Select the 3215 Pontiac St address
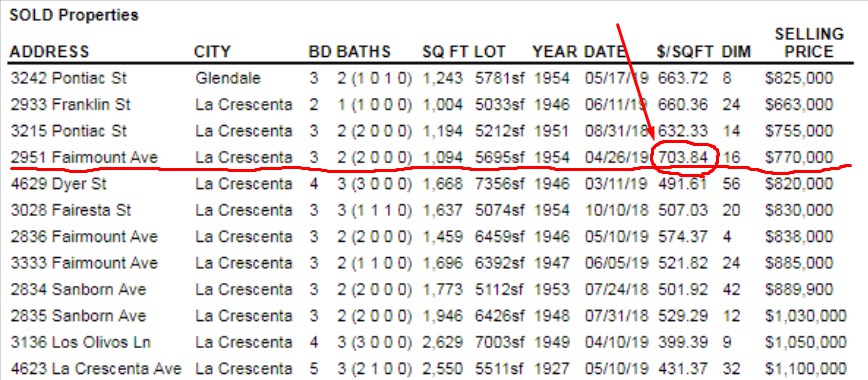Image resolution: width=868 pixels, height=380 pixels. click(x=69, y=131)
